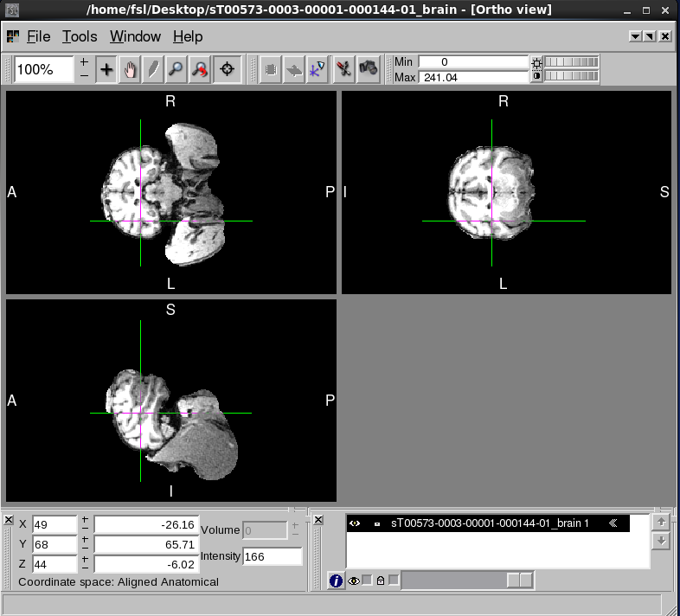This screenshot has width=680, height=616.
Task: Click the X mm field -26.16
Action: (x=146, y=524)
